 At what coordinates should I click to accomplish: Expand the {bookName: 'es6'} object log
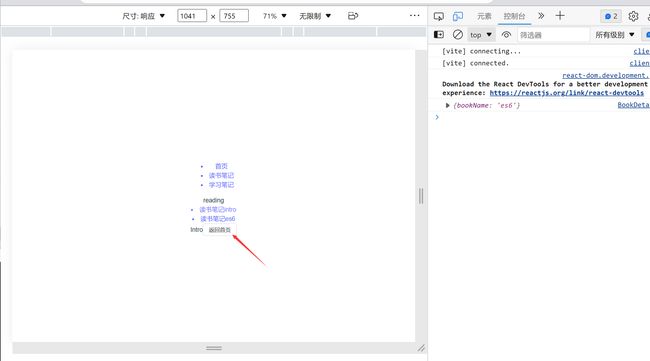coord(448,106)
